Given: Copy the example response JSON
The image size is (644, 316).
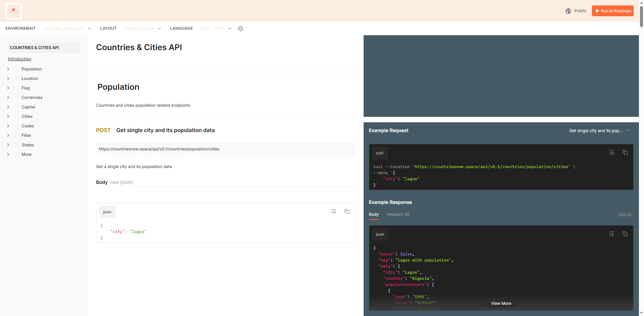Looking at the screenshot, I should point(625,234).
